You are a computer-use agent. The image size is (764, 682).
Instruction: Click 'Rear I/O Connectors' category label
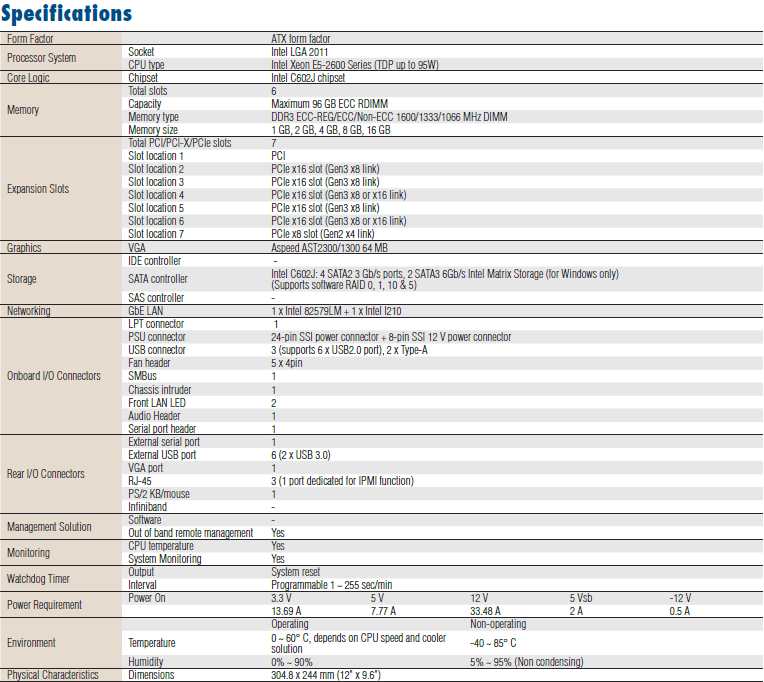[46, 474]
